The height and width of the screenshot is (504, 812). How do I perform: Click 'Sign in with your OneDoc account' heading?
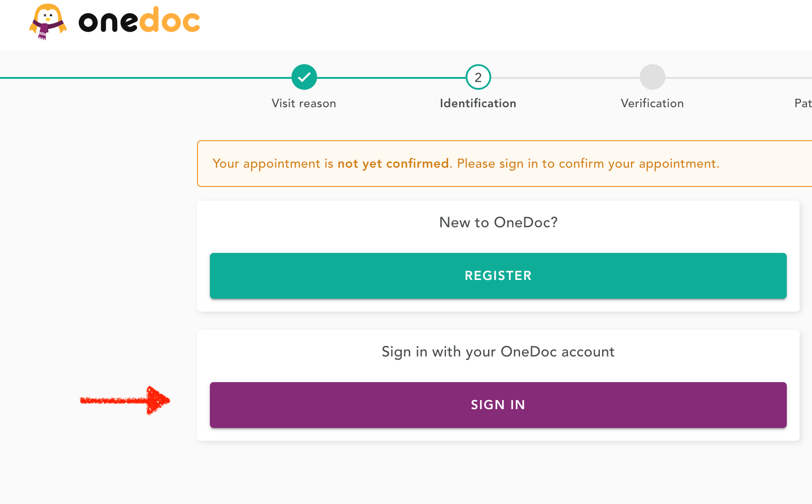click(x=498, y=352)
